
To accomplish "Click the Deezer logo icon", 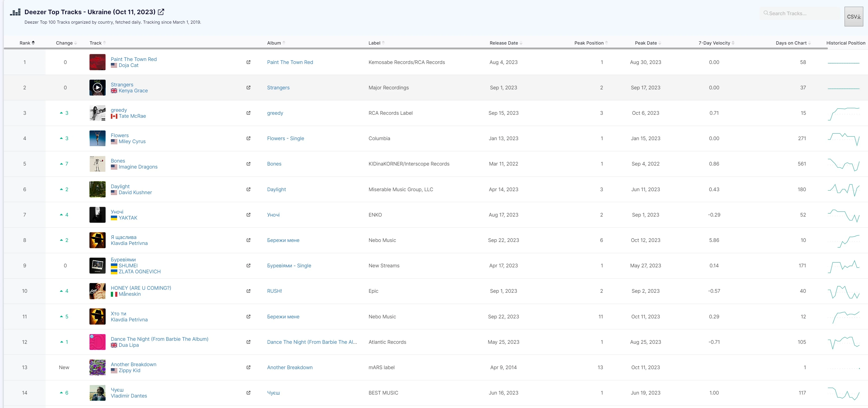I will click(15, 12).
